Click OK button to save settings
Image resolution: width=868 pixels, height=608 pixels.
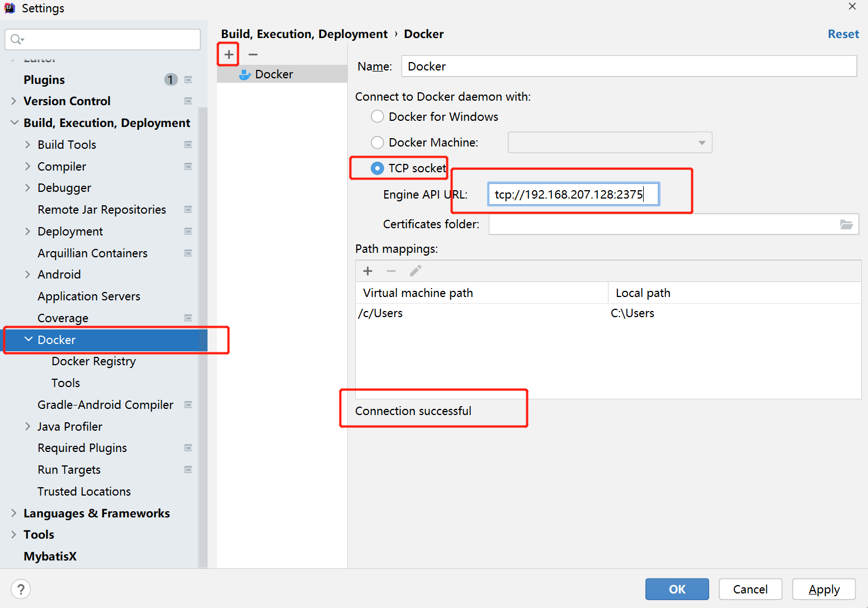(677, 589)
